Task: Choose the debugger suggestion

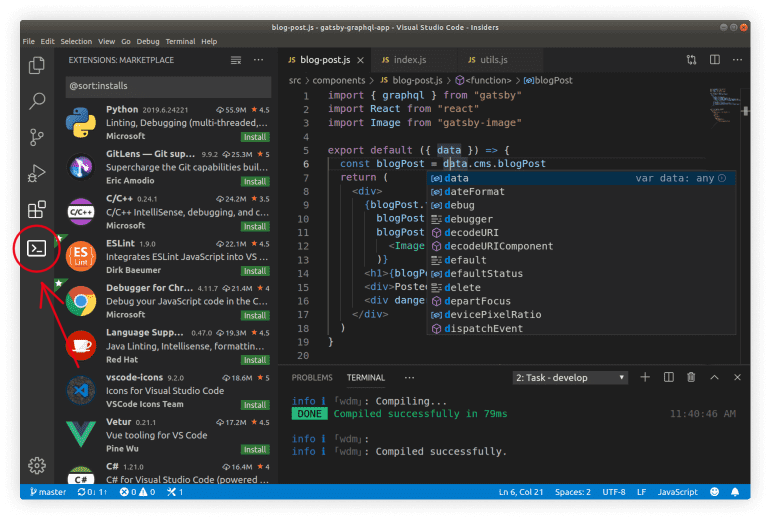Action: click(581, 219)
